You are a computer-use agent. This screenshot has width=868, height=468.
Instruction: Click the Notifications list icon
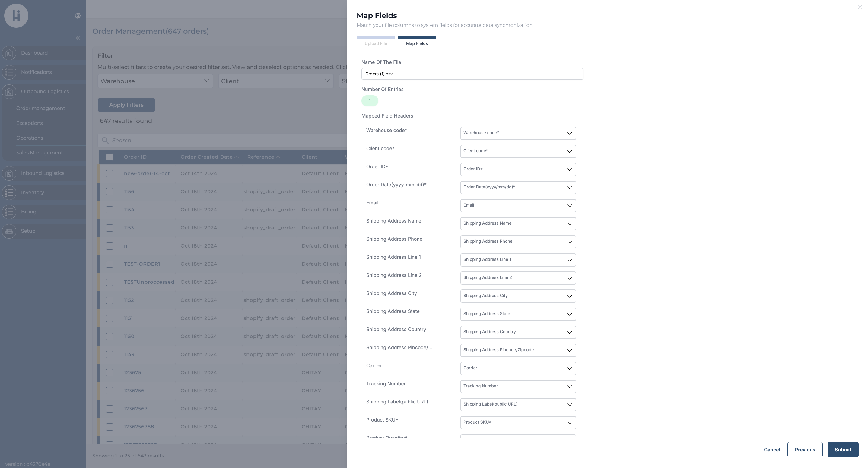pos(9,72)
